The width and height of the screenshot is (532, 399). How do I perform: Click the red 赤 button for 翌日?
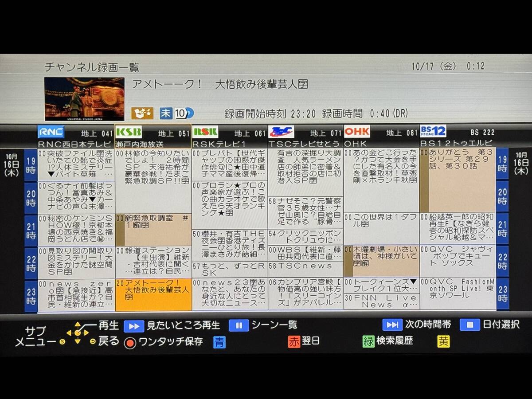point(294,342)
